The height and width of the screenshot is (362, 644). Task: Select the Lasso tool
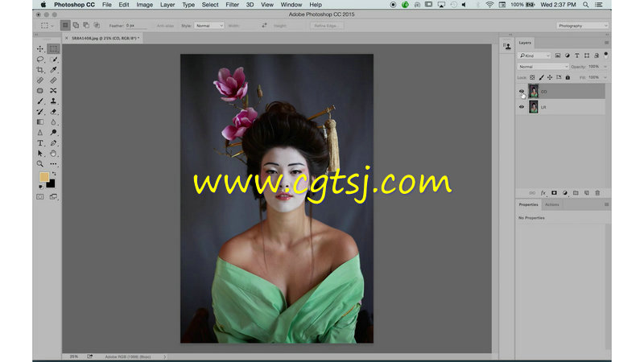pos(40,60)
